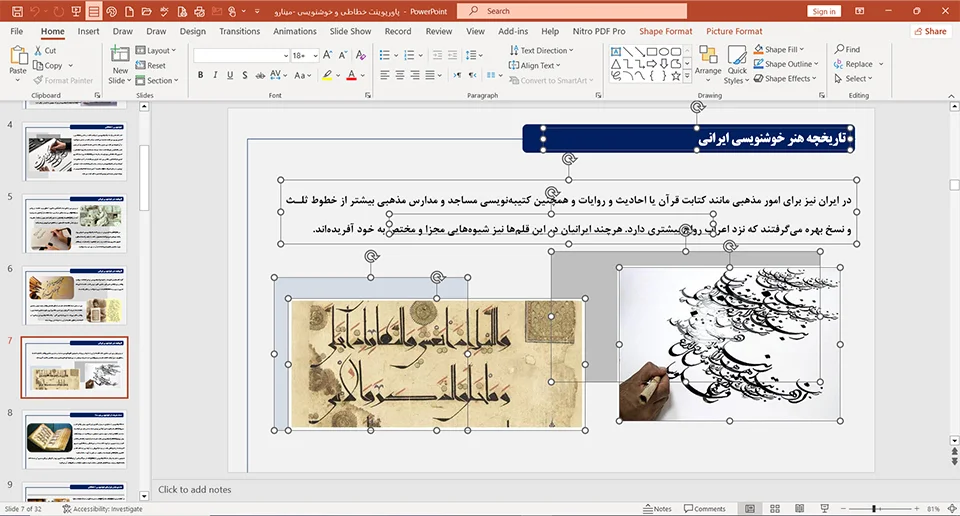Toggle Italic formatting
This screenshot has height=516, width=960.
point(215,75)
